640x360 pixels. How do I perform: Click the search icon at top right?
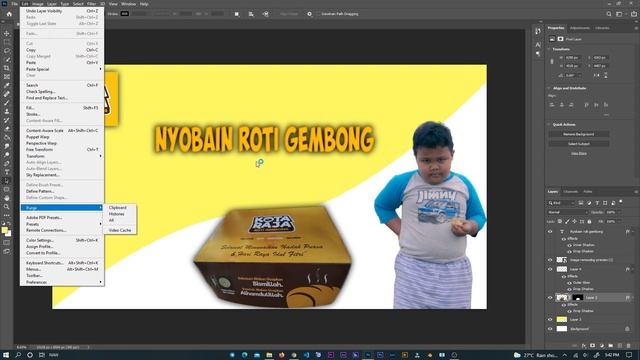[609, 14]
